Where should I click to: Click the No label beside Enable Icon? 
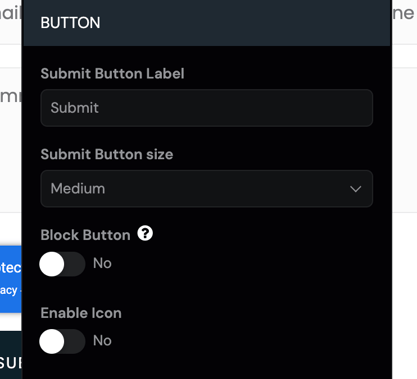point(102,341)
